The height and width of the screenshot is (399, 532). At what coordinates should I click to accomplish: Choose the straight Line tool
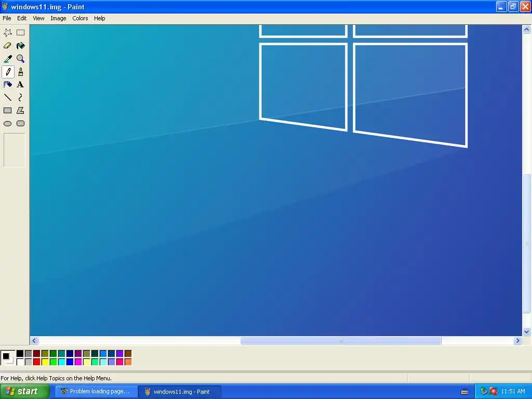click(x=7, y=98)
